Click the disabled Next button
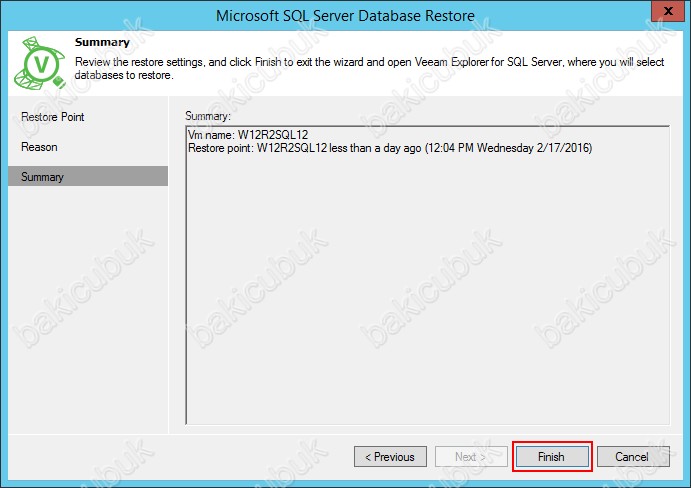The height and width of the screenshot is (488, 691). [x=471, y=457]
